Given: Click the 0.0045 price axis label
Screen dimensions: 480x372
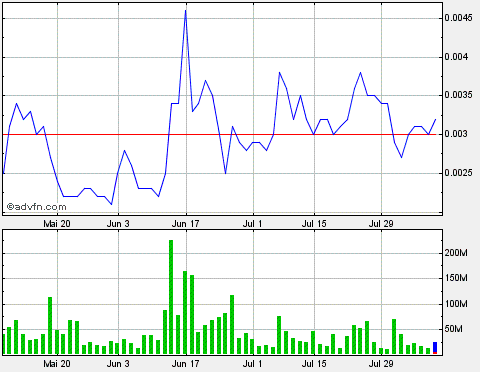Looking at the screenshot, I should [458, 18].
